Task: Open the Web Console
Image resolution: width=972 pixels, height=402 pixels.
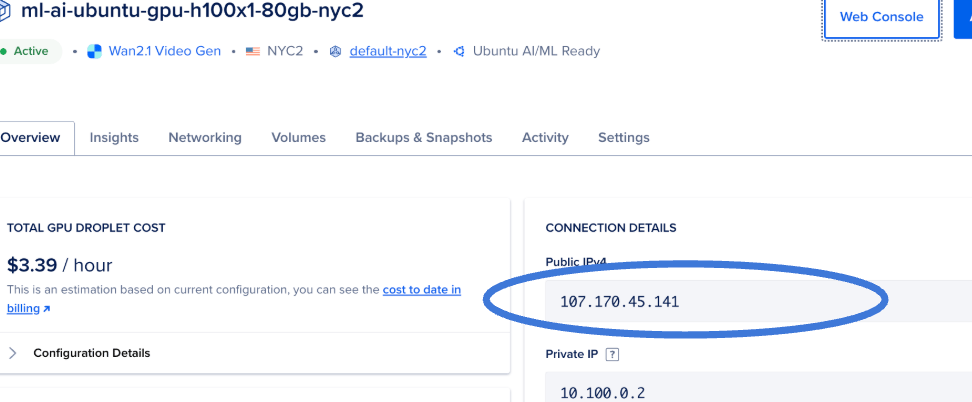Action: (881, 18)
